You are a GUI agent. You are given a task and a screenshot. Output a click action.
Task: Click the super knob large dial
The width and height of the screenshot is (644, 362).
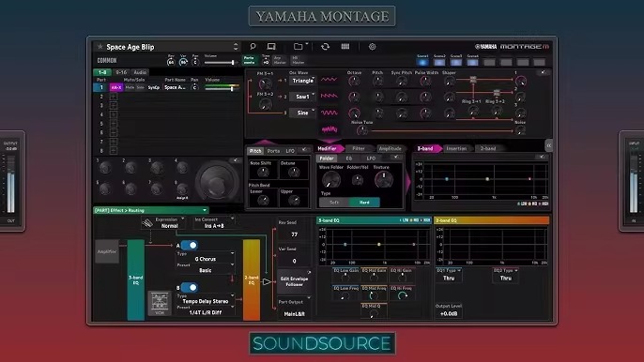[x=217, y=181]
